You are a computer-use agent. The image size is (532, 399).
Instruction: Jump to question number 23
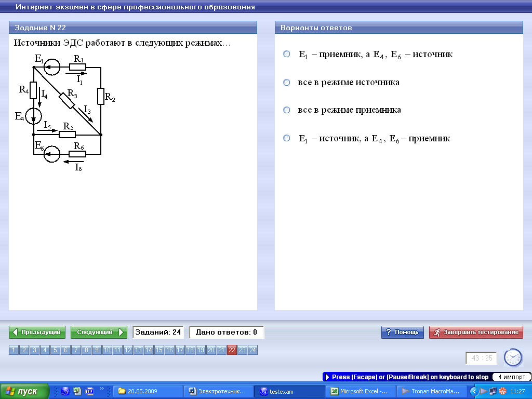(243, 350)
